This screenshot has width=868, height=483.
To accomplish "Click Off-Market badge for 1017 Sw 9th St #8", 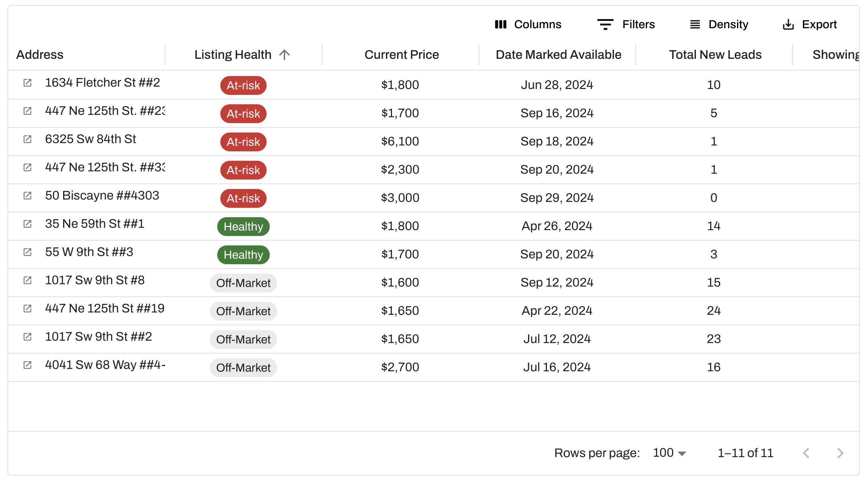I will pyautogui.click(x=243, y=283).
